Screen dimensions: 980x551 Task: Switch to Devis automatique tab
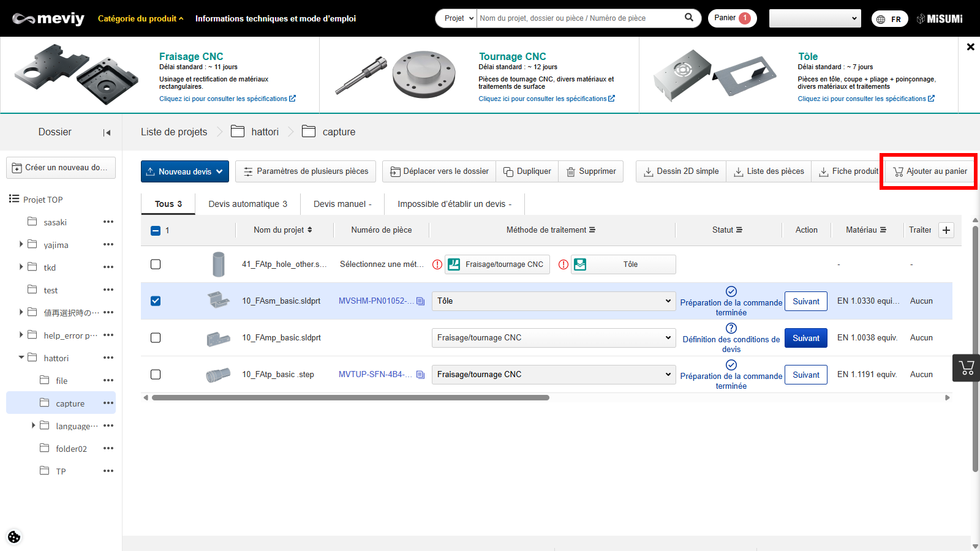(x=247, y=204)
